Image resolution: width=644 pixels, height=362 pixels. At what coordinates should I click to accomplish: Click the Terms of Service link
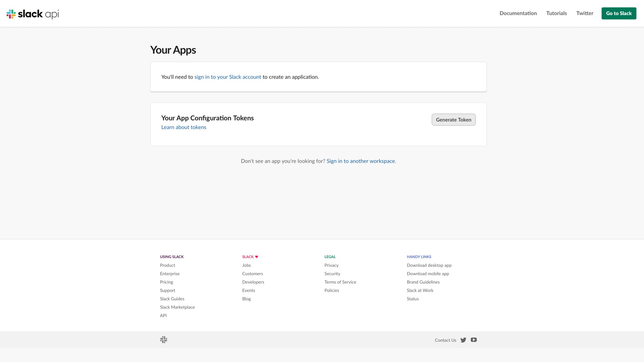(x=340, y=282)
